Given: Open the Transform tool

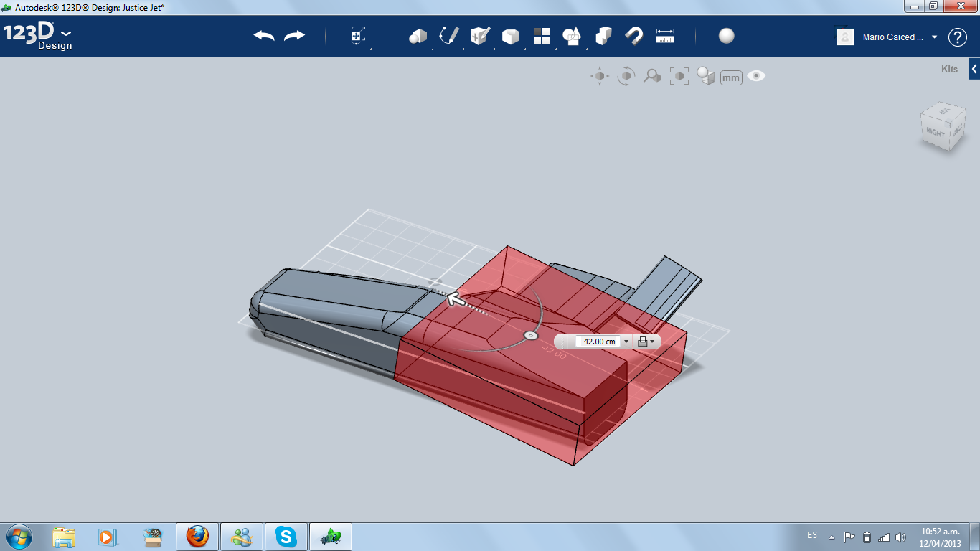Looking at the screenshot, I should point(358,36).
